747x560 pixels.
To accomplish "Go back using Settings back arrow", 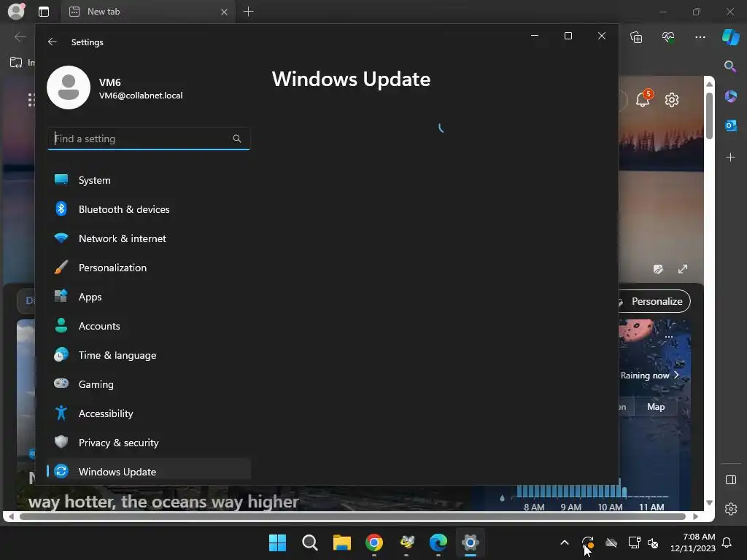I will (x=53, y=42).
